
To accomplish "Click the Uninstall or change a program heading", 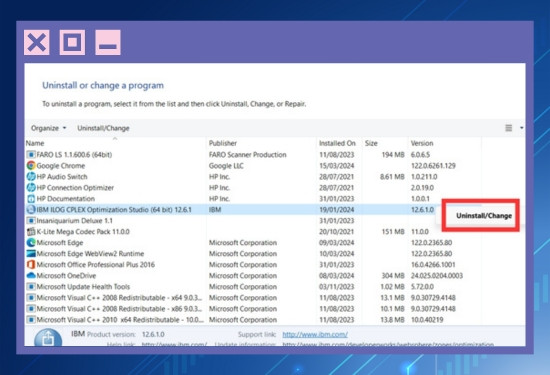I will (103, 85).
